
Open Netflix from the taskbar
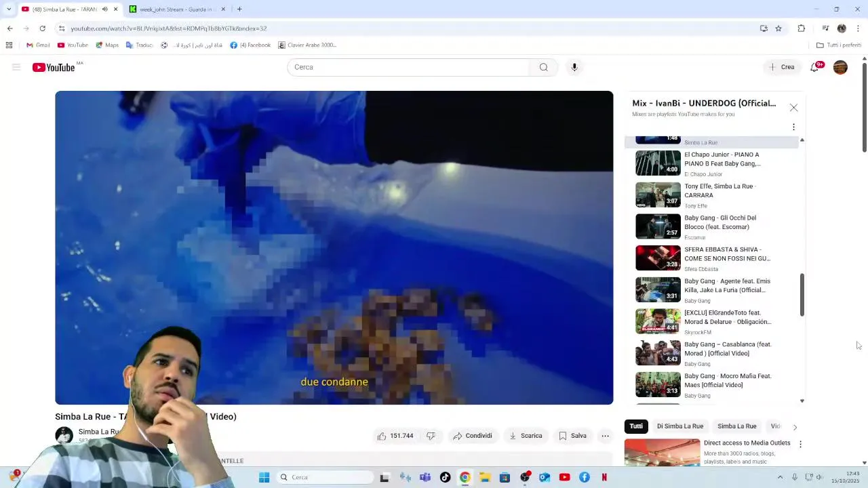point(604,477)
